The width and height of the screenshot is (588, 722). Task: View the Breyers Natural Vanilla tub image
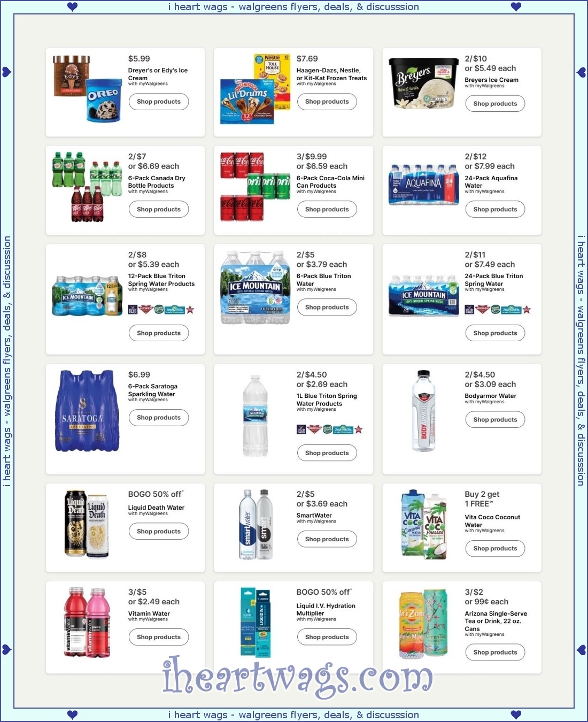click(x=423, y=83)
